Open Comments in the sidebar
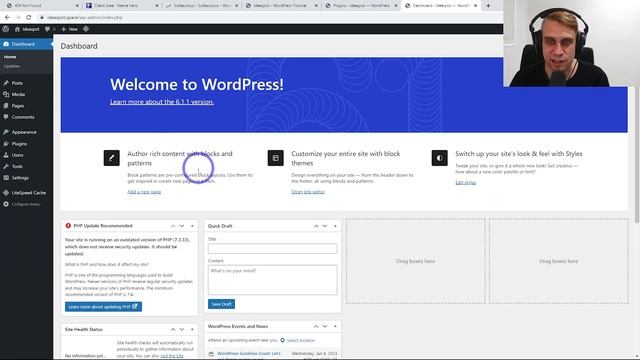Viewport: 640px width, 360px height. click(26, 117)
